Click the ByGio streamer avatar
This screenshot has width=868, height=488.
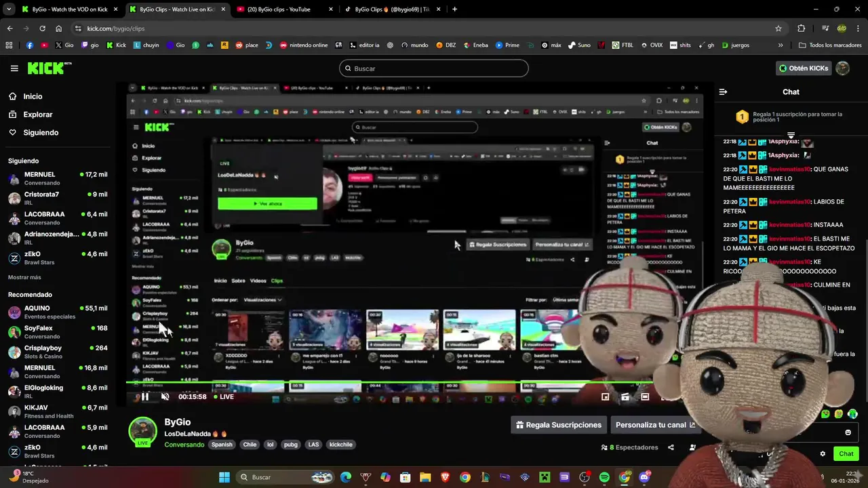143,431
